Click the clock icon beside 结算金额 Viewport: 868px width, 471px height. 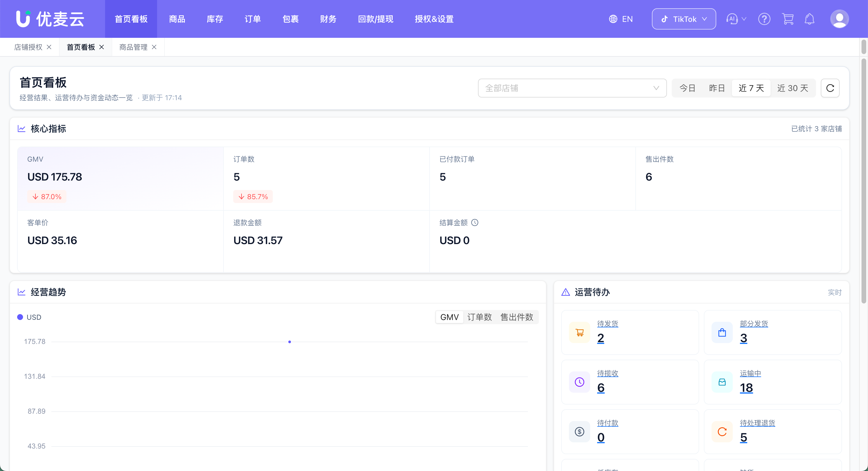tap(475, 222)
